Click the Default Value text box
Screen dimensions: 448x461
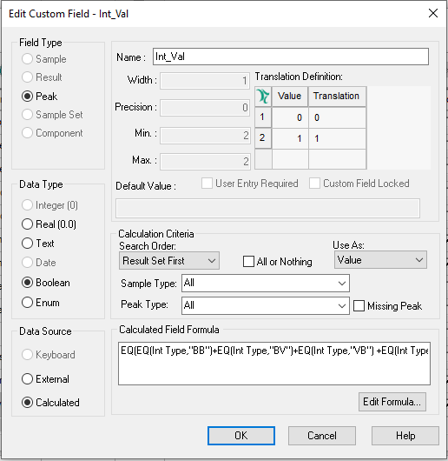tap(268, 208)
